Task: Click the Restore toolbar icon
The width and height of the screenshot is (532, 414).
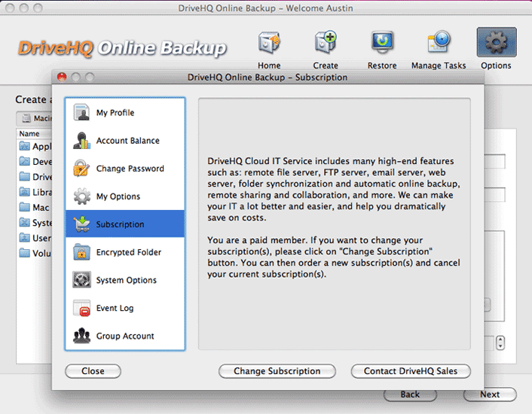Action: tap(382, 44)
